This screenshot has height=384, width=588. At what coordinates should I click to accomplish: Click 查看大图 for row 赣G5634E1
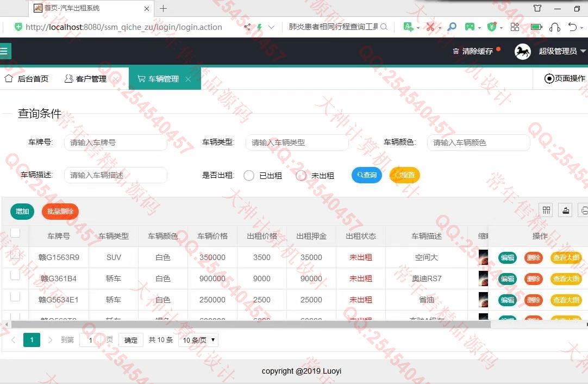coord(566,300)
